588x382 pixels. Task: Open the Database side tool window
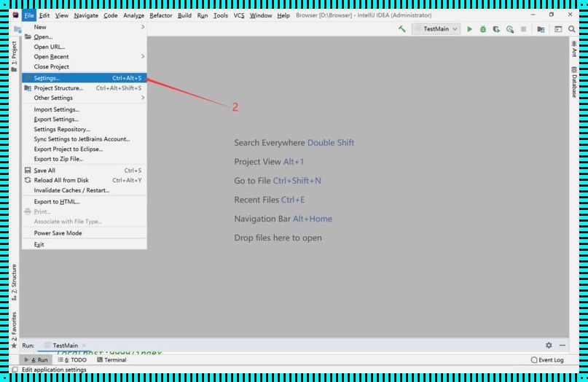pos(573,82)
